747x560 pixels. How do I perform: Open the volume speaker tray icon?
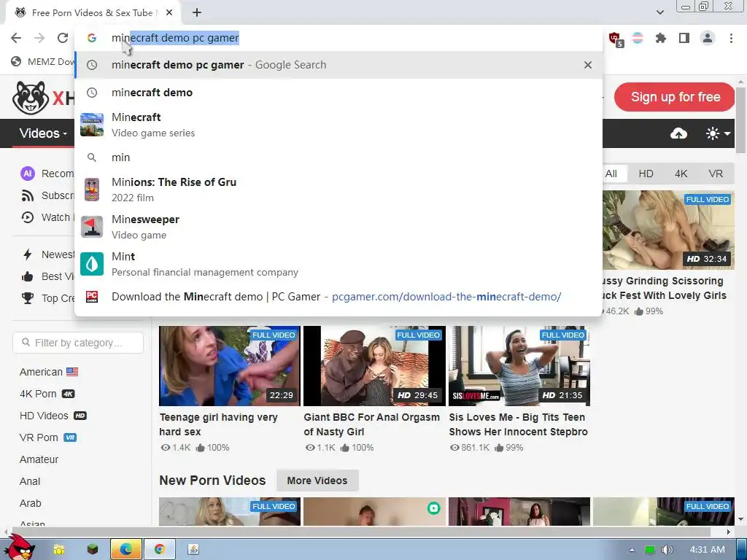pos(667,550)
